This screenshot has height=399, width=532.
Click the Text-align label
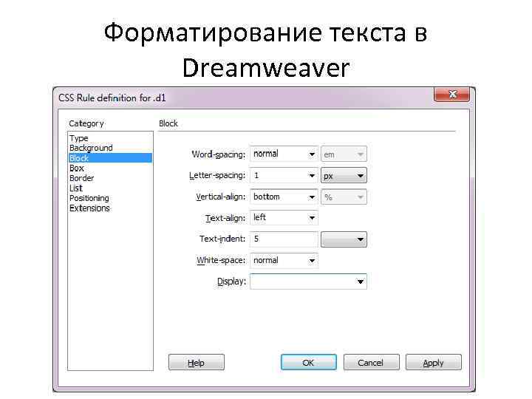(225, 218)
